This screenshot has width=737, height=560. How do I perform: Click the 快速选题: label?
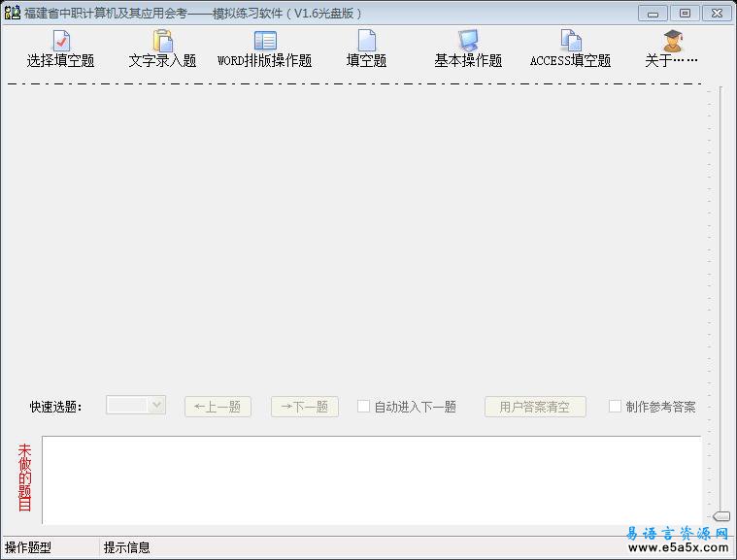56,407
